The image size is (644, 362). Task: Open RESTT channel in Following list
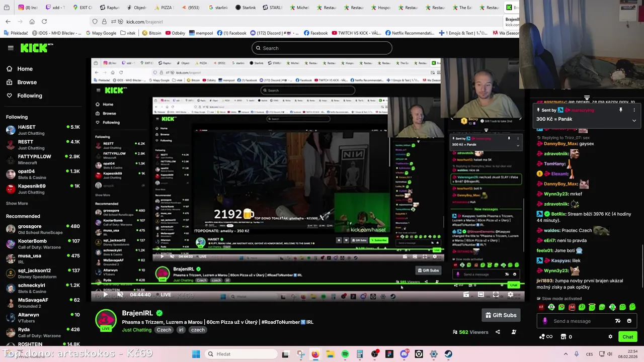43,145
